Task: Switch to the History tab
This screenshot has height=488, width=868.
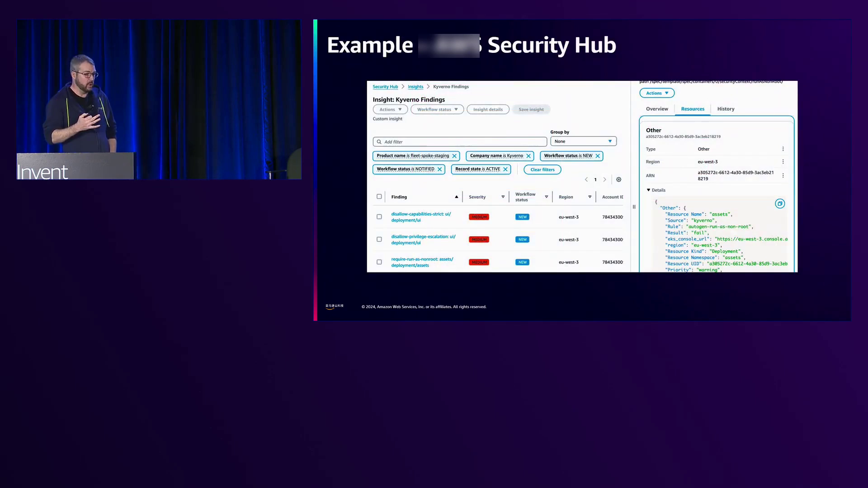Action: point(726,109)
